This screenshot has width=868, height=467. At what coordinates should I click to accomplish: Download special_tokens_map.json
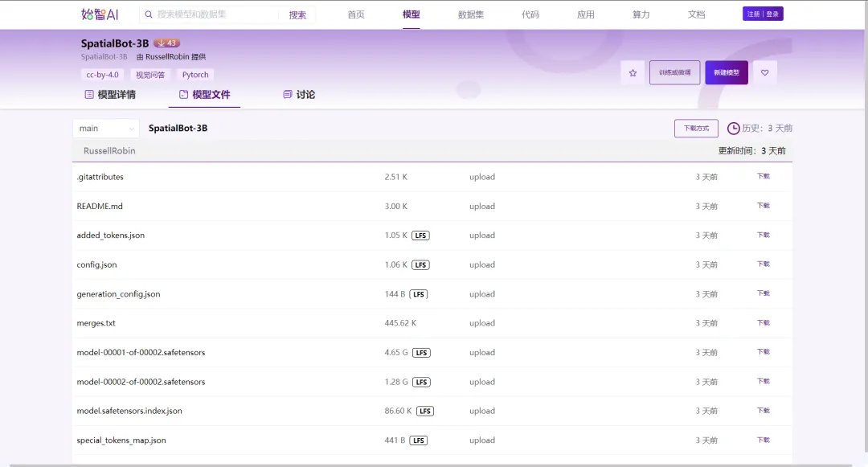[x=764, y=440]
